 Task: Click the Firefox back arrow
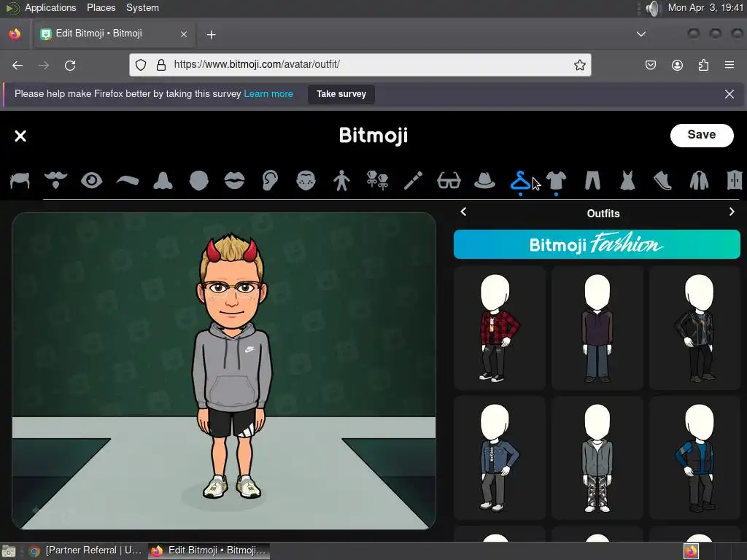tap(18, 65)
